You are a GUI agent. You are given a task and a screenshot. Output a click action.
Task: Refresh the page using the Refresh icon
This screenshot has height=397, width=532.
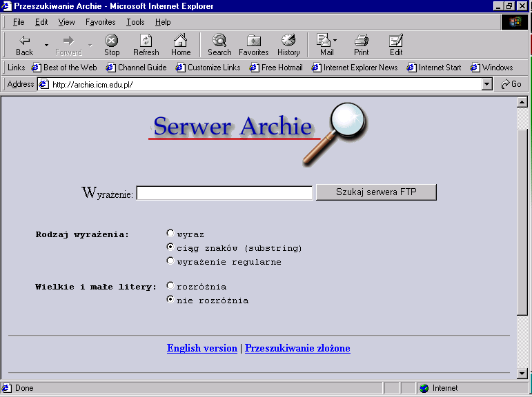pos(146,41)
